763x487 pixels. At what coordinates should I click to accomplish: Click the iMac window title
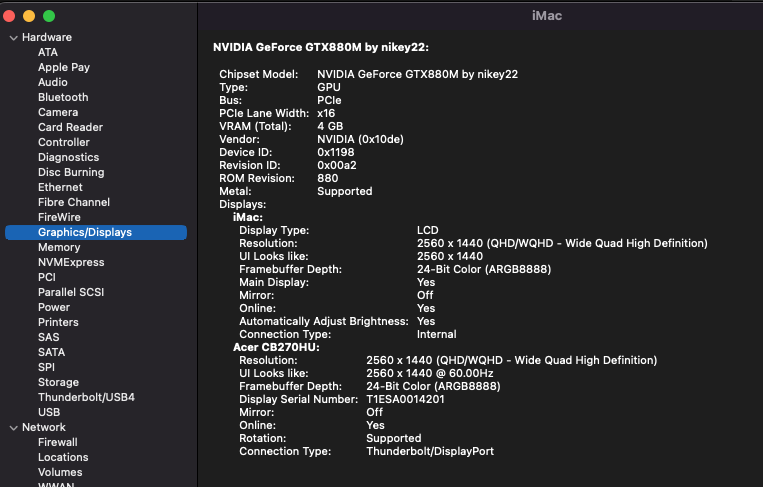pos(547,16)
